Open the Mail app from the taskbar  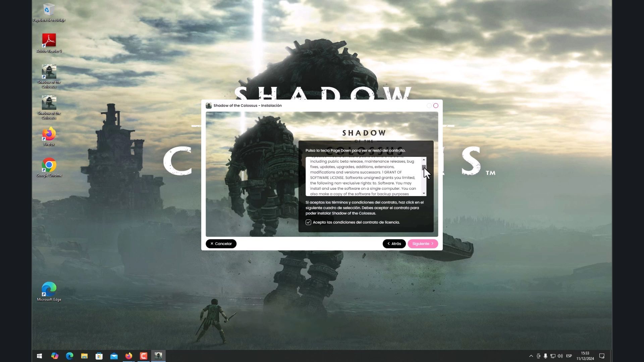[x=114, y=356]
